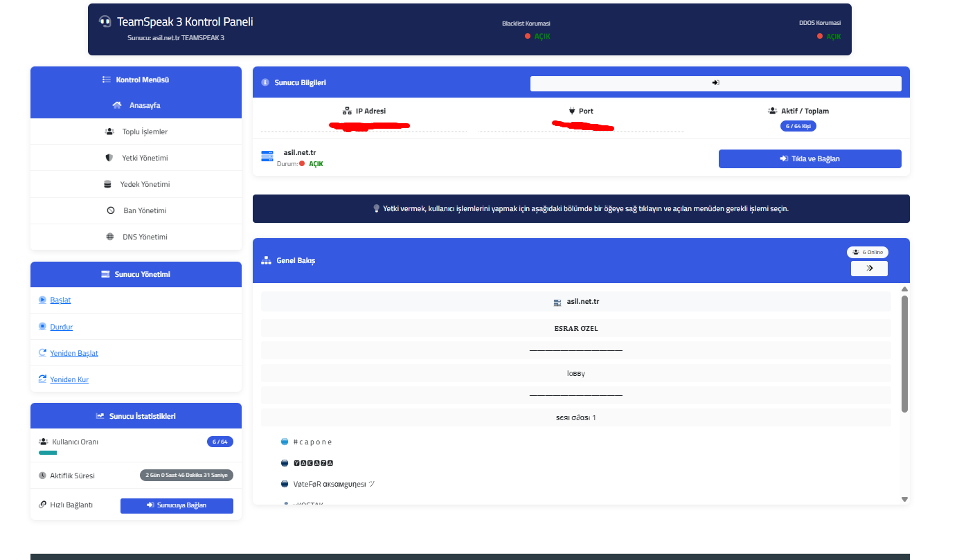The image size is (966, 560).
Task: Select the asil.net.tr root row in channel tree
Action: (576, 302)
